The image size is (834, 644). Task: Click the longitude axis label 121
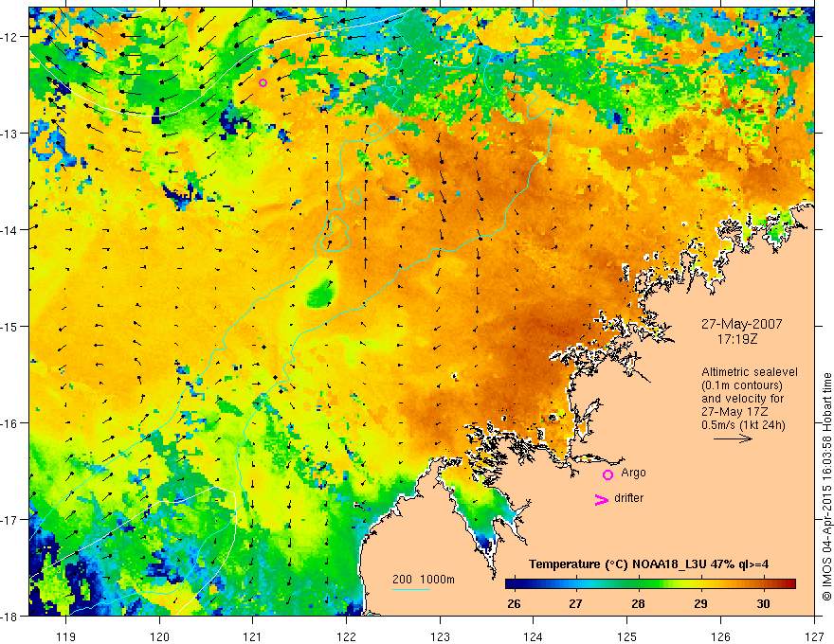(253, 636)
